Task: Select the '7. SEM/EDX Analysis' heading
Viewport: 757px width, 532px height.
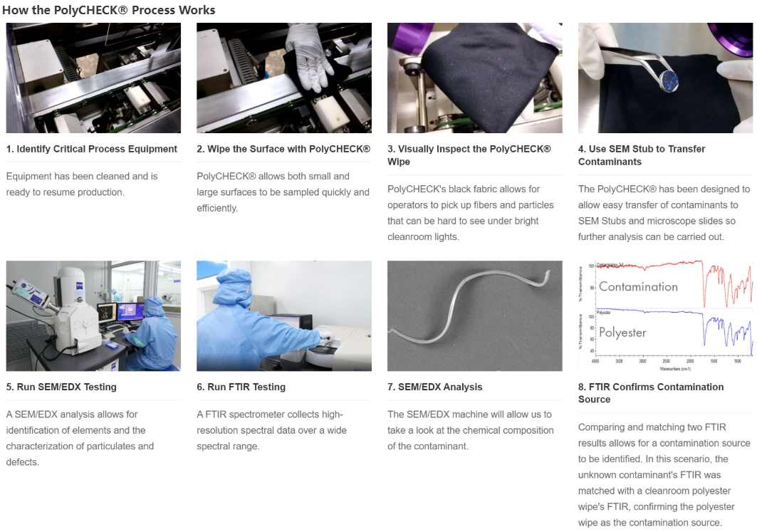Action: coord(434,387)
